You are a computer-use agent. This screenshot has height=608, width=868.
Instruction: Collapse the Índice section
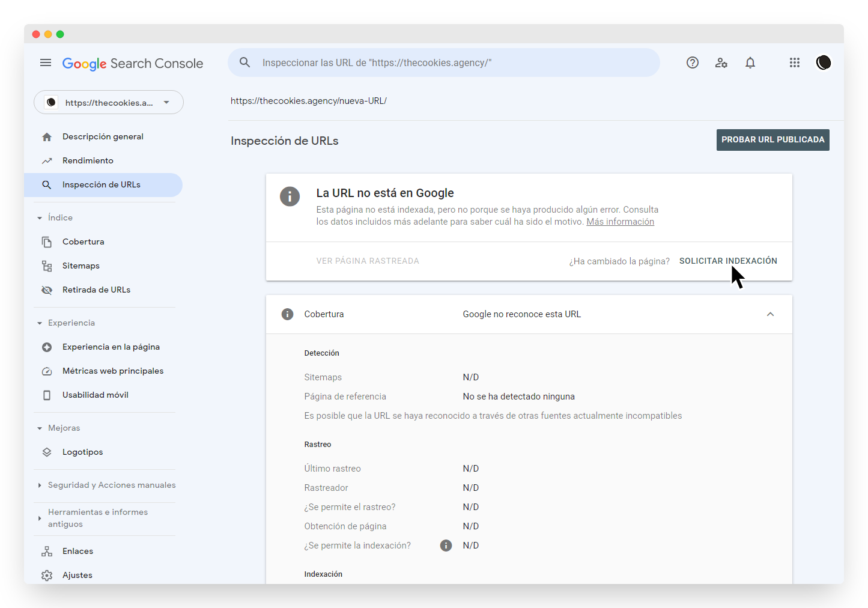40,218
